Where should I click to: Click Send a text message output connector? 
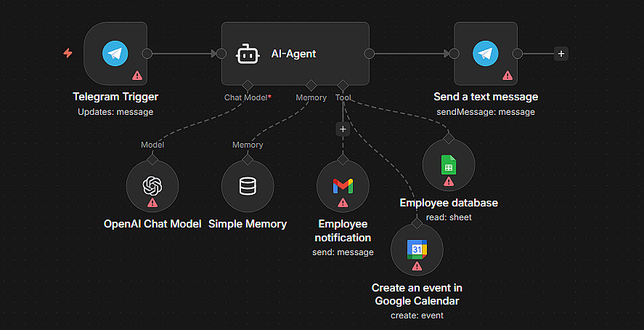point(518,54)
